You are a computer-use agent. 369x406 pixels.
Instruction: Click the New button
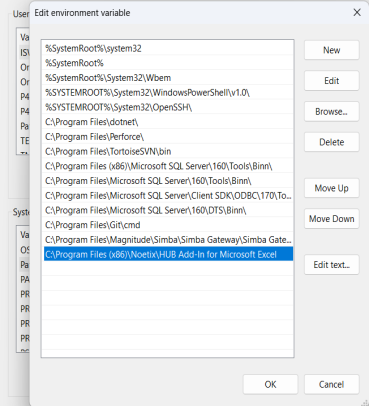(x=332, y=50)
